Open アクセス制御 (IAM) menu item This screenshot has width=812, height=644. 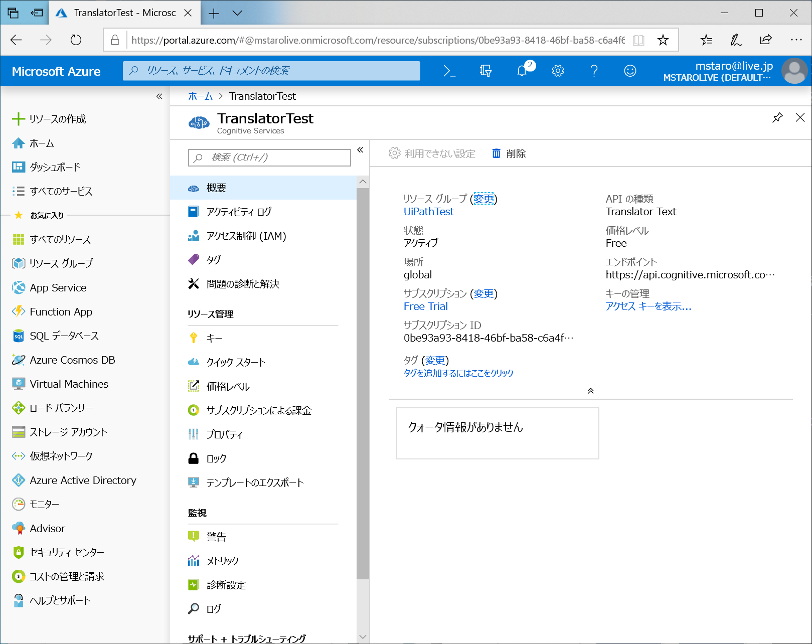click(x=263, y=236)
